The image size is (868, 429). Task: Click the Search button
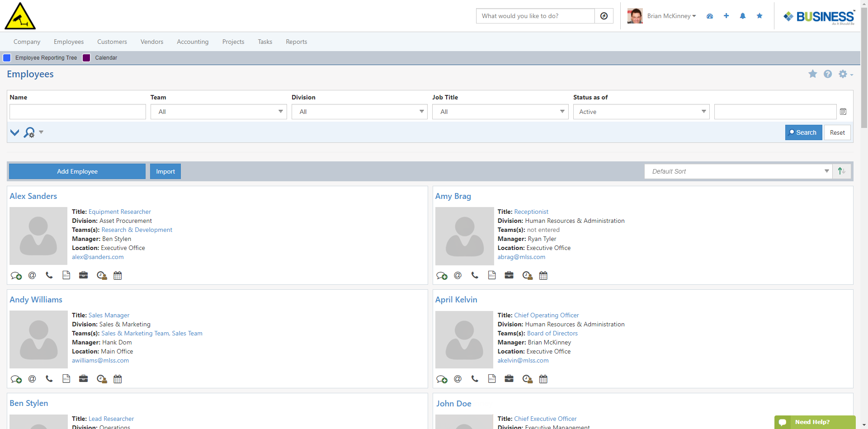pos(804,132)
